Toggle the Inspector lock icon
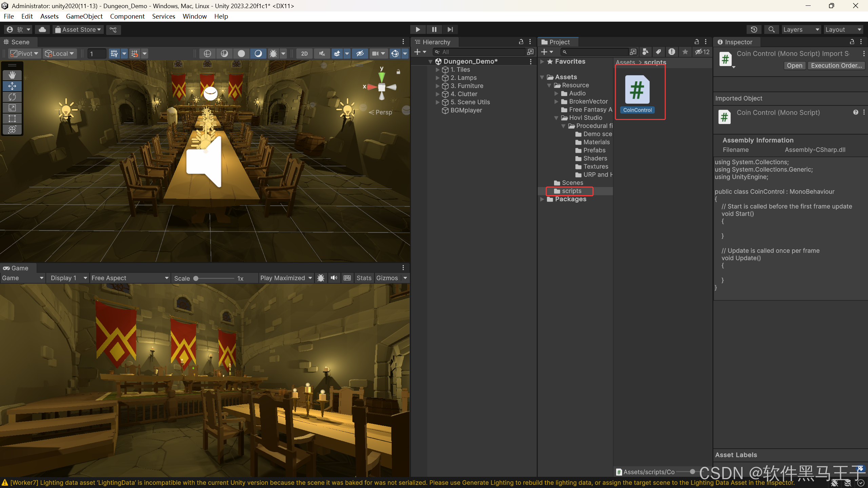868x488 pixels. coord(852,42)
